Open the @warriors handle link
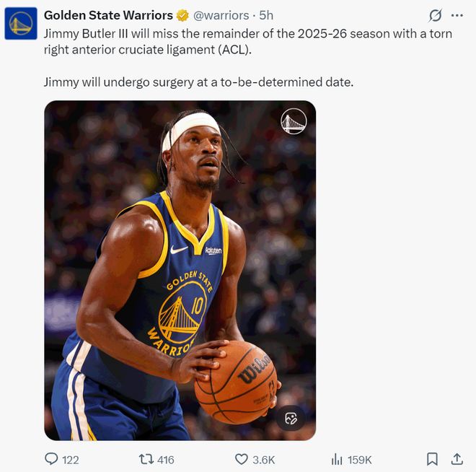Viewport: 476px width, 472px height. (221, 15)
